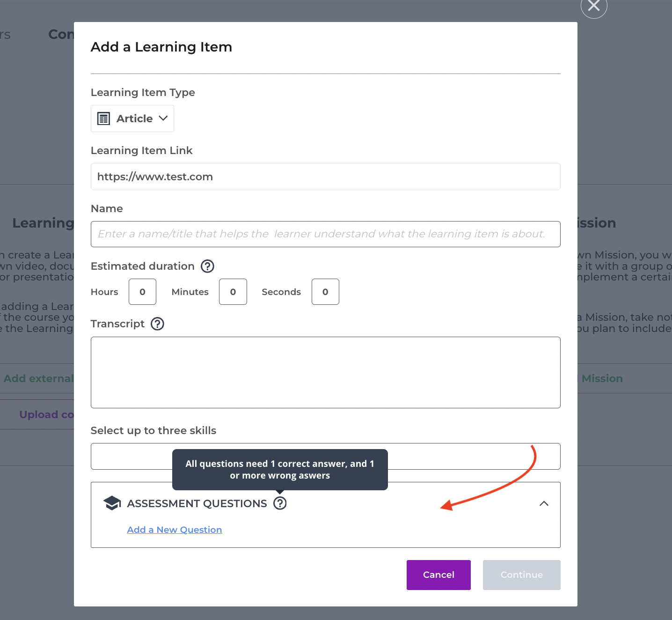This screenshot has width=672, height=620.
Task: Close the dialog with the X icon
Action: coord(594,6)
